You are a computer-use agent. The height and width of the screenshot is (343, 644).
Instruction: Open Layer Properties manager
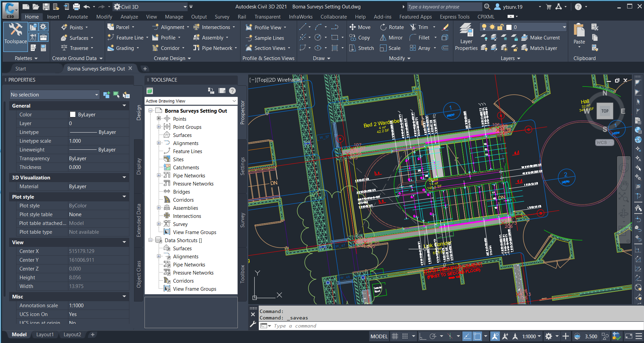point(466,37)
